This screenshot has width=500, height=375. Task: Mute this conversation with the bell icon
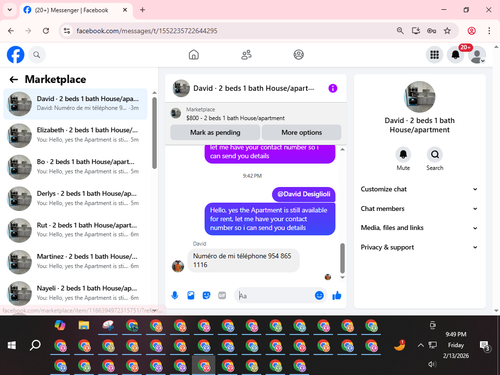[403, 154]
